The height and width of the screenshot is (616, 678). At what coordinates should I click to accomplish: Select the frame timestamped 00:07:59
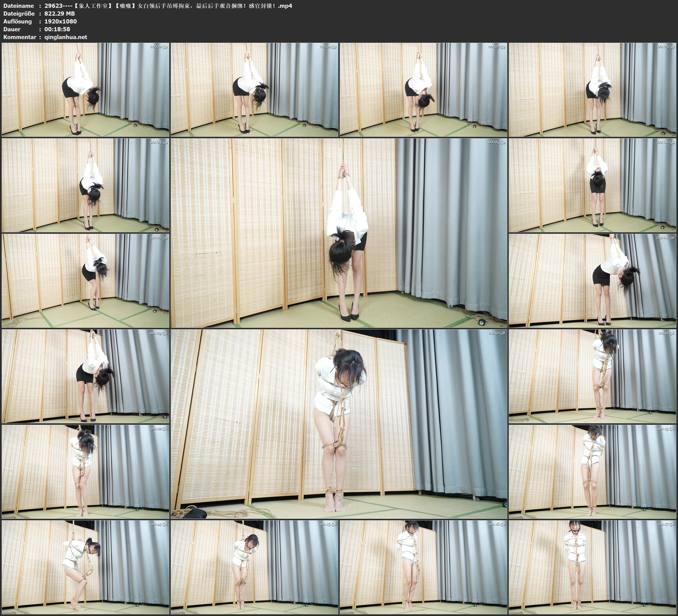[85, 280]
